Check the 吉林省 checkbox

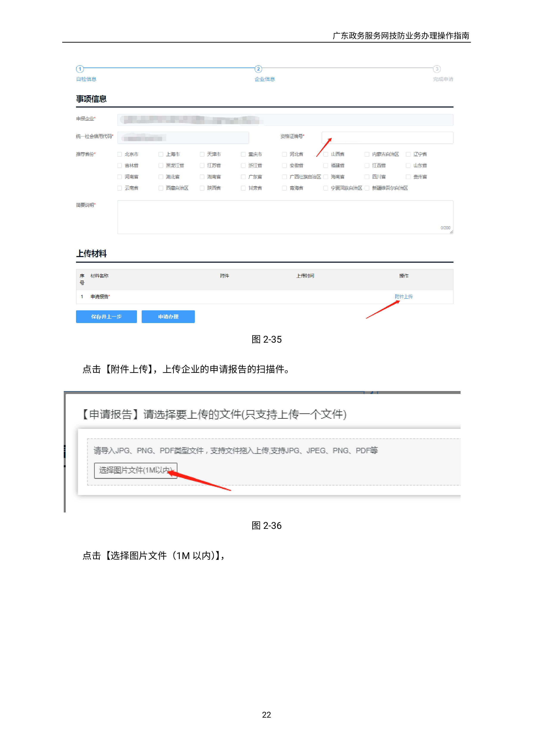[120, 165]
